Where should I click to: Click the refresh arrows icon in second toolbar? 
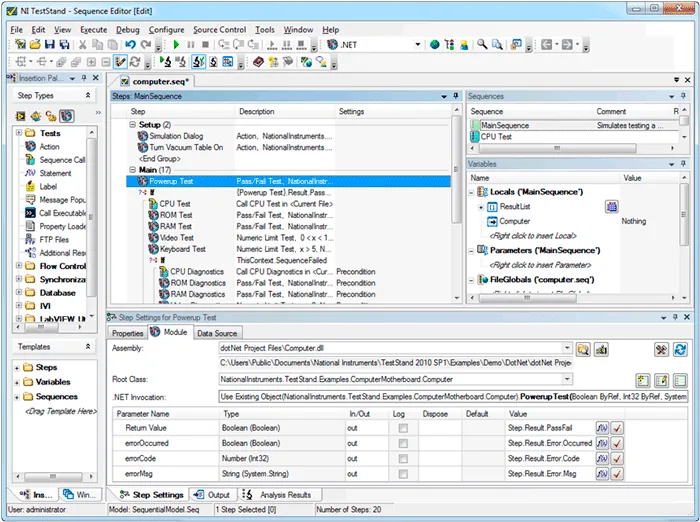coord(135,62)
